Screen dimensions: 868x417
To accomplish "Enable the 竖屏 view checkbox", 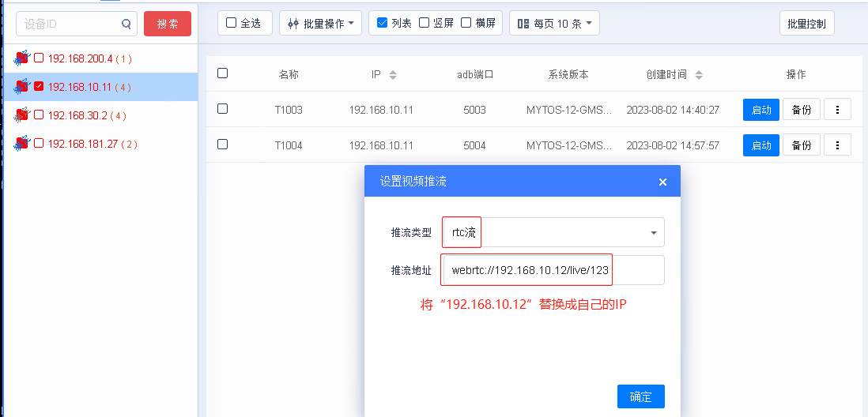I will [424, 23].
